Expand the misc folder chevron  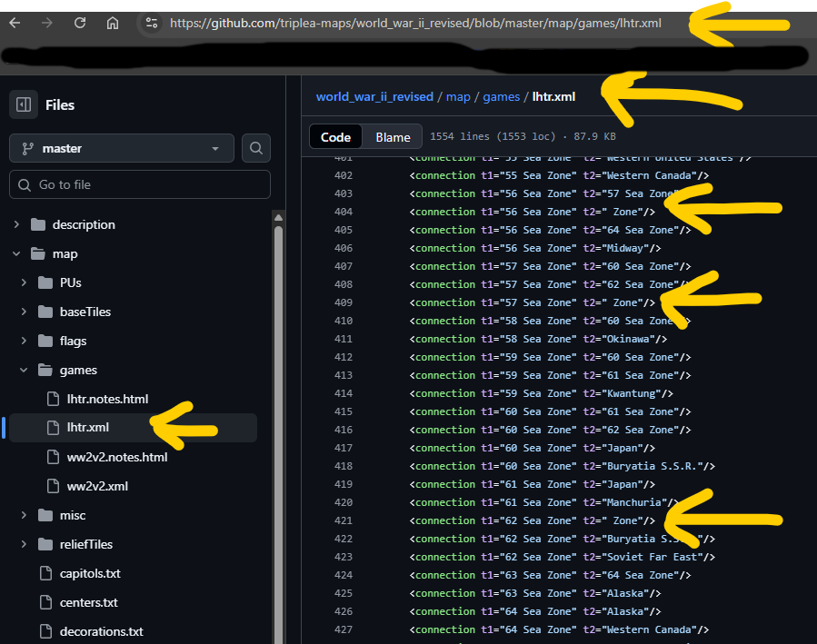point(24,515)
